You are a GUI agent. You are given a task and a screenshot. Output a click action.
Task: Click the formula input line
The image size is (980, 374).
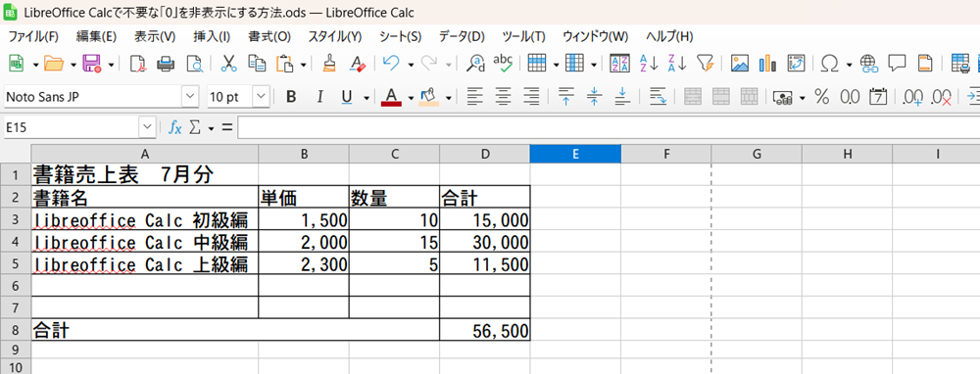click(x=609, y=127)
